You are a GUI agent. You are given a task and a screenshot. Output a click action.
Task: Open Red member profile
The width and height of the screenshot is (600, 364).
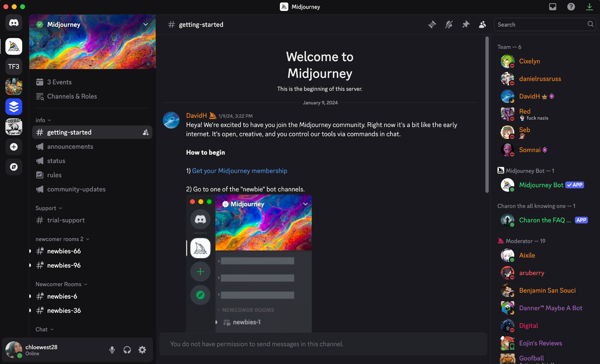click(x=545, y=114)
